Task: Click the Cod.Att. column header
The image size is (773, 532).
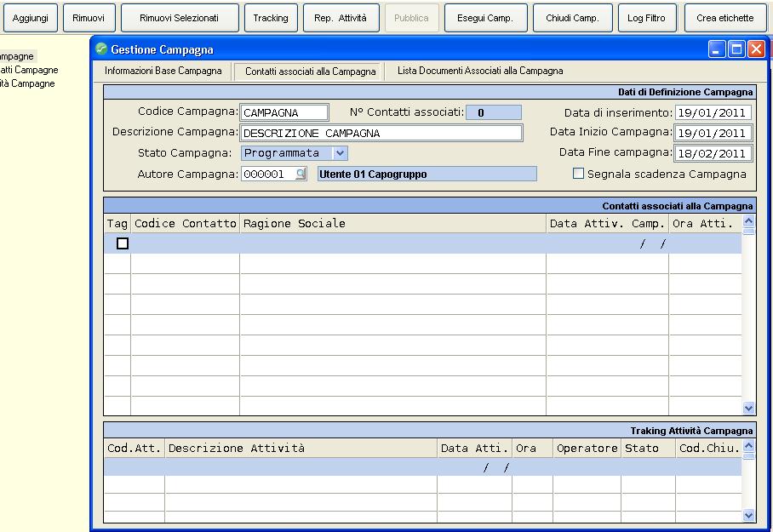Action: pyautogui.click(x=135, y=449)
